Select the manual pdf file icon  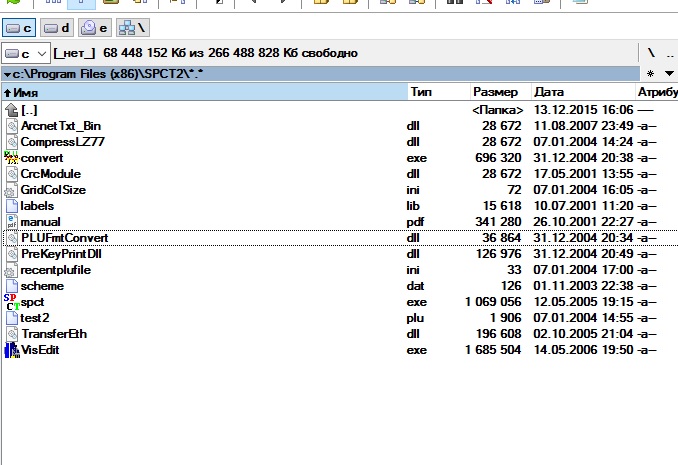click(11, 222)
